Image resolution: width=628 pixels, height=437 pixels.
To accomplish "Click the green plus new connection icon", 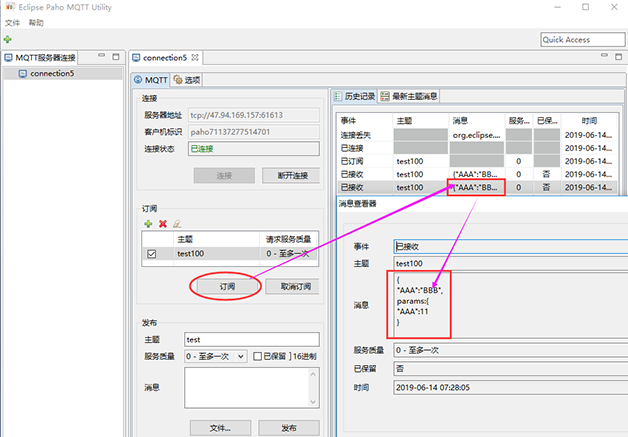I will coord(8,39).
